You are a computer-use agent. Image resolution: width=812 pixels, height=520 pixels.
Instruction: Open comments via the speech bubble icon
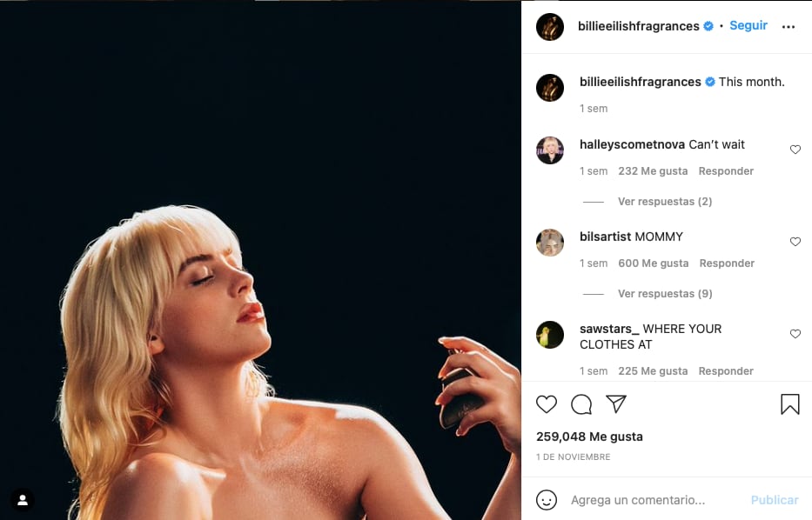click(581, 404)
